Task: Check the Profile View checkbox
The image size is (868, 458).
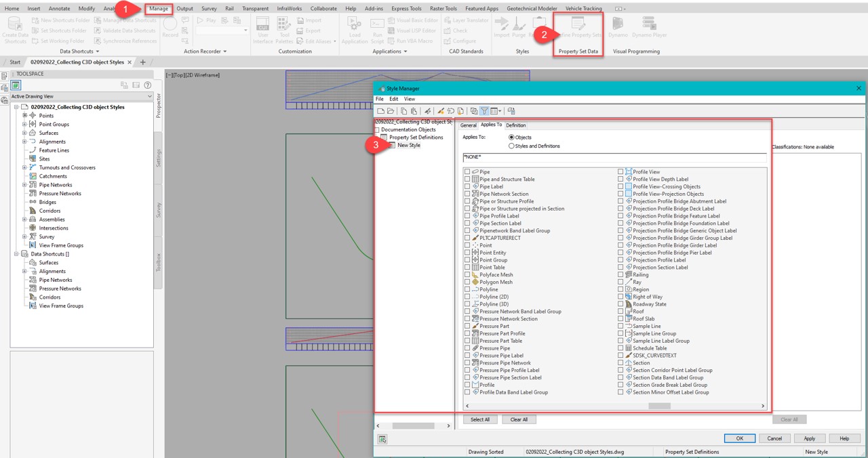Action: click(x=620, y=172)
